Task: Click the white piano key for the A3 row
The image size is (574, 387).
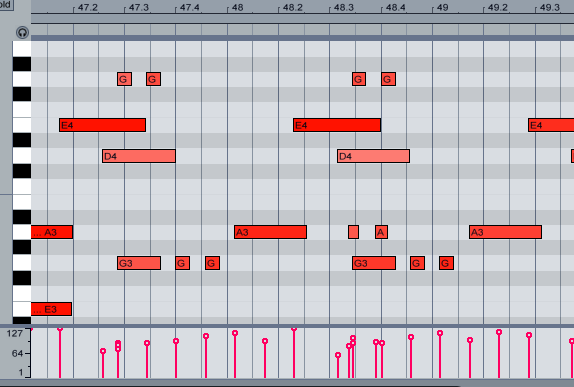Action: pos(22,232)
